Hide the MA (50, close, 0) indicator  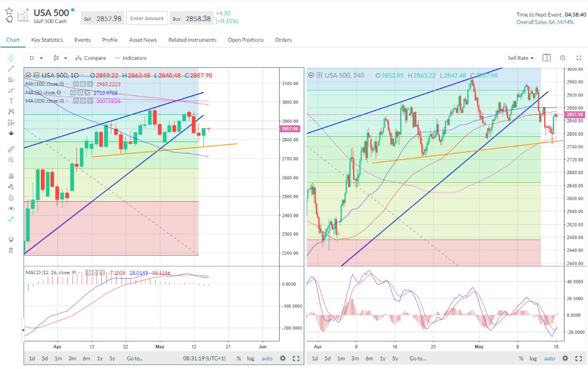coord(73,93)
